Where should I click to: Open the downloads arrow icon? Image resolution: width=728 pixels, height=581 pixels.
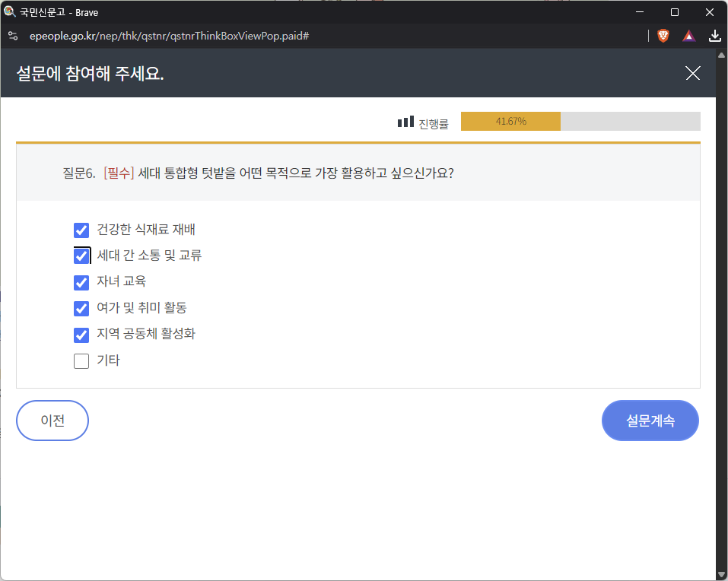point(714,36)
